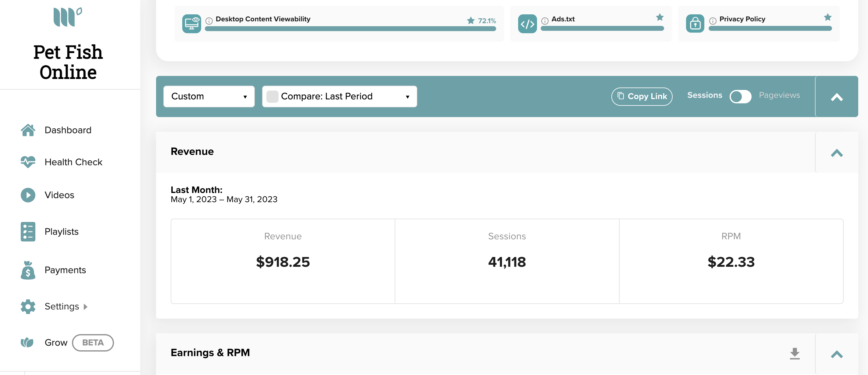This screenshot has height=375, width=868.
Task: Open Dashboard in the sidebar
Action: 68,130
